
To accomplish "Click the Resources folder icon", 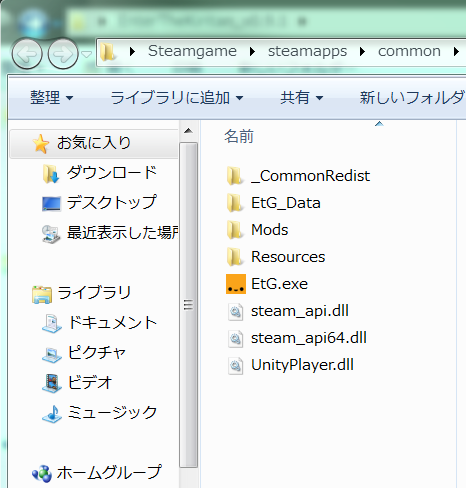I will click(x=235, y=257).
